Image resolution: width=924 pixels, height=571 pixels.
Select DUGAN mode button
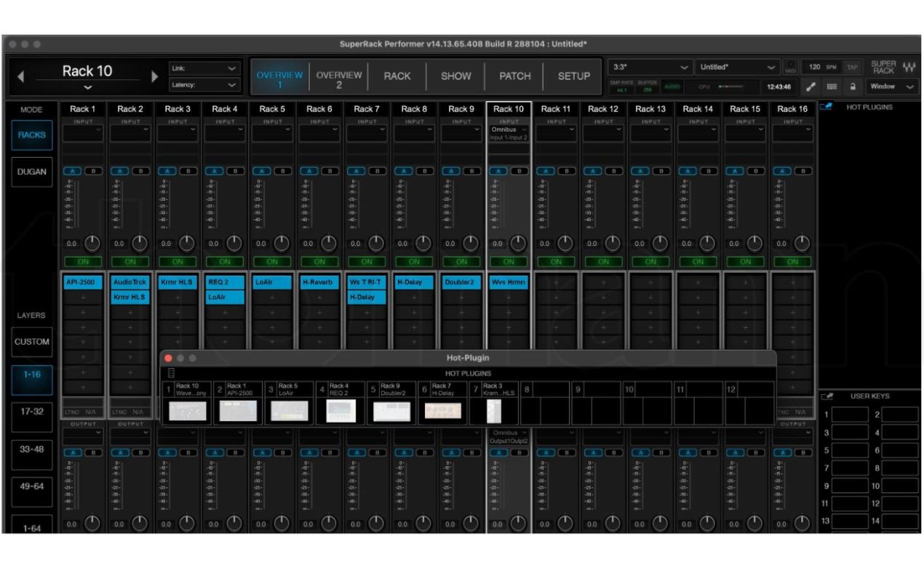point(32,172)
